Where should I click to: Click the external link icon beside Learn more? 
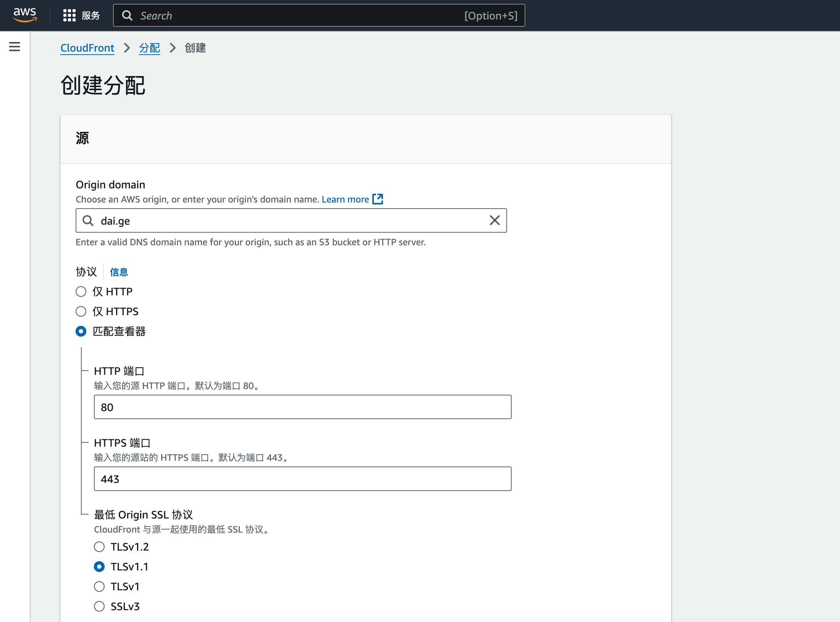378,199
